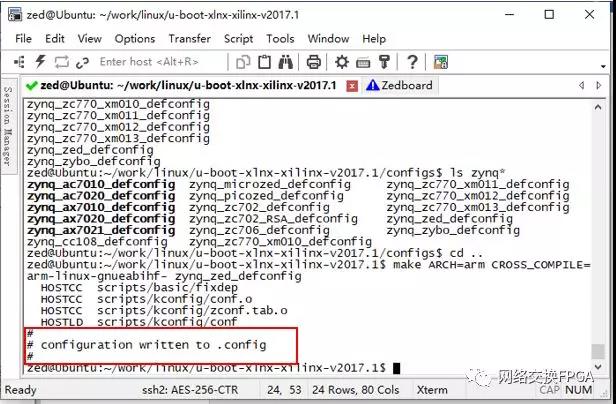Open the Window menu
Image resolution: width=616 pixels, height=404 pixels.
[x=328, y=39]
